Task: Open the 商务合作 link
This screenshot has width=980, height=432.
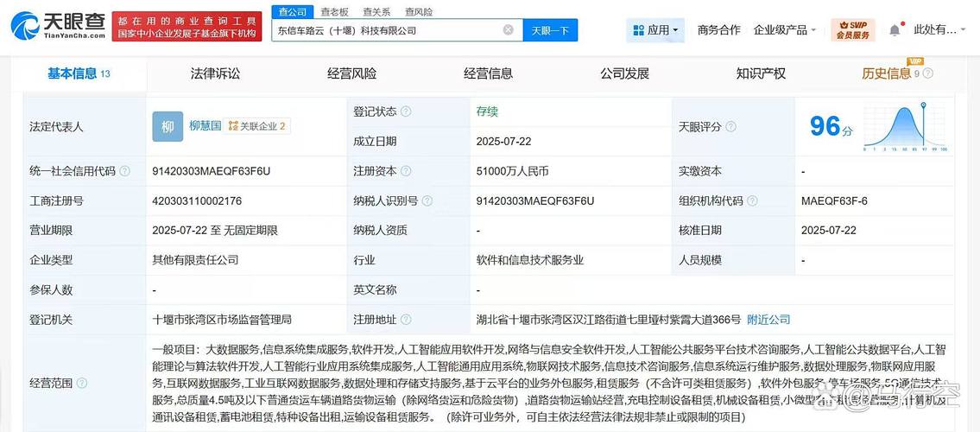Action: coord(718,30)
